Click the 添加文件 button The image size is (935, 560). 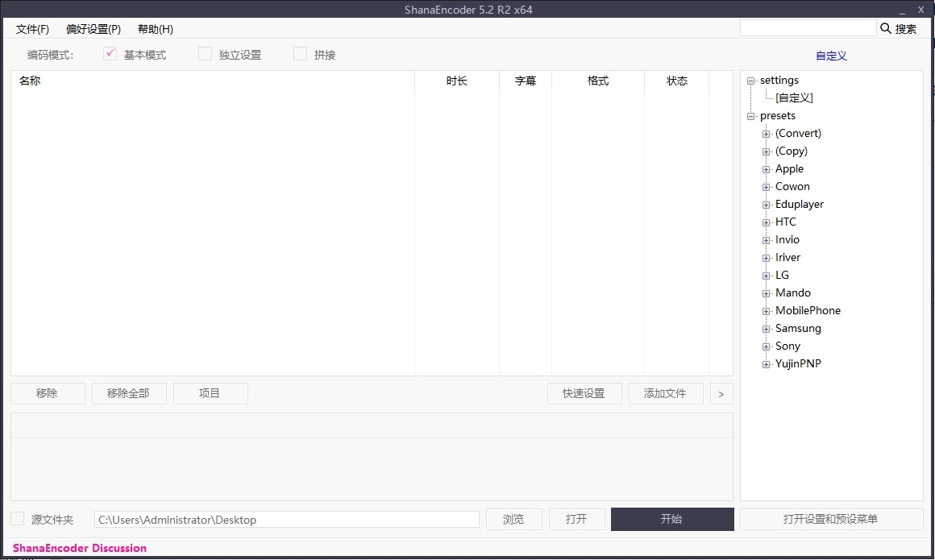coord(666,393)
